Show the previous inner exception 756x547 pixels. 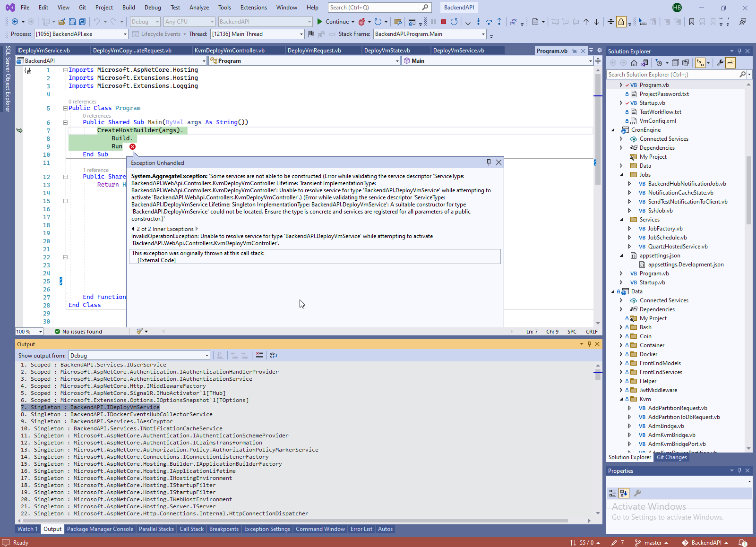133,229
